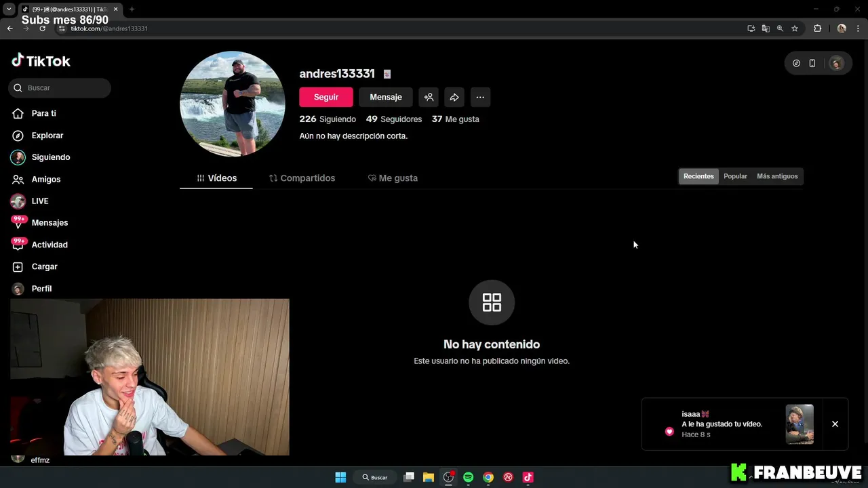Go to the Siguiendo feed

[41, 157]
